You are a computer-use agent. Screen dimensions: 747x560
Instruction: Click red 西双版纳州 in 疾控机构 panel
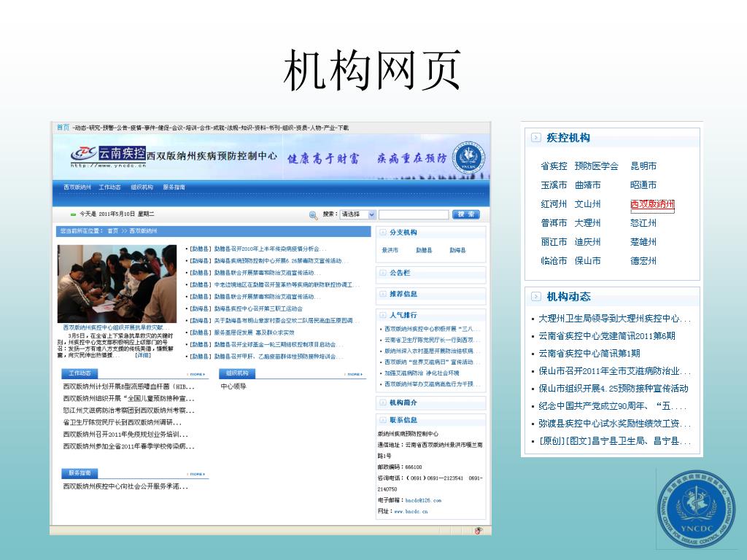tap(652, 204)
